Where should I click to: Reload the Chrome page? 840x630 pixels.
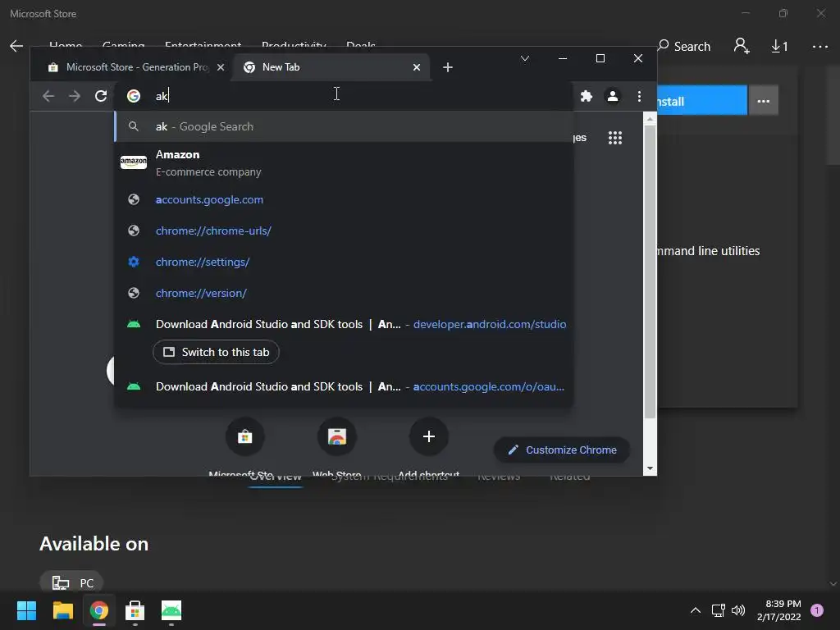pos(101,96)
